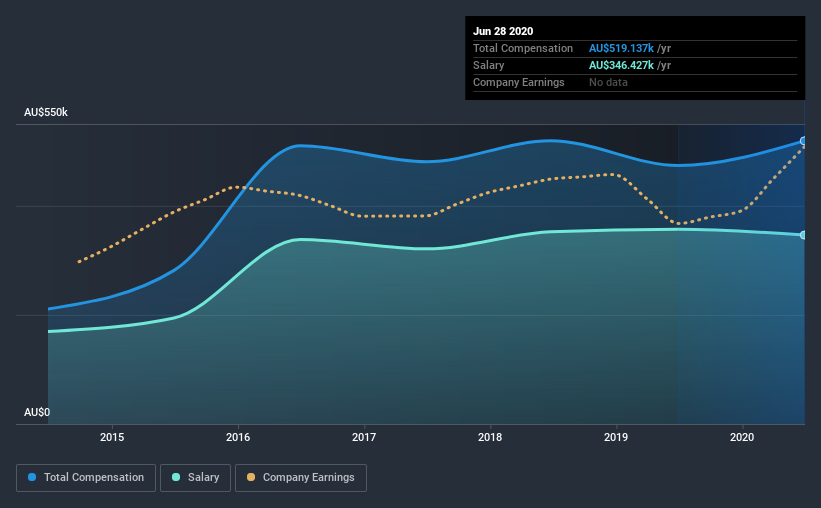Click the AU$519.137k total compensation value
This screenshot has width=821, height=508.
click(621, 48)
